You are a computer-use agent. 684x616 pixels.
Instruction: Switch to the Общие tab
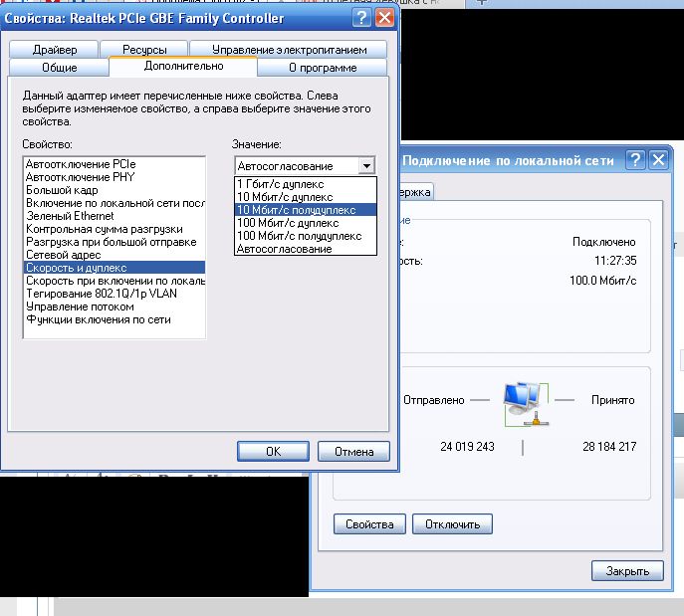(x=60, y=68)
